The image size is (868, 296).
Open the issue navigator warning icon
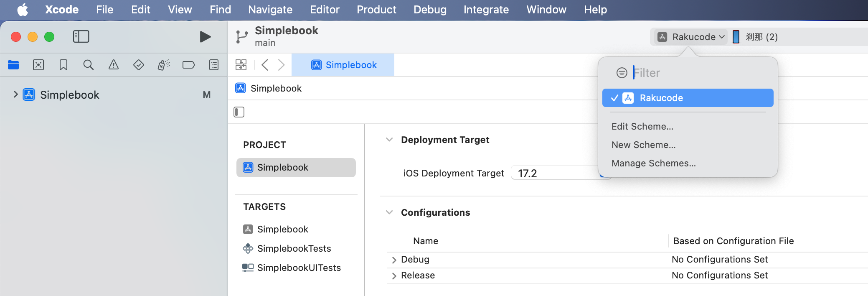(x=113, y=65)
